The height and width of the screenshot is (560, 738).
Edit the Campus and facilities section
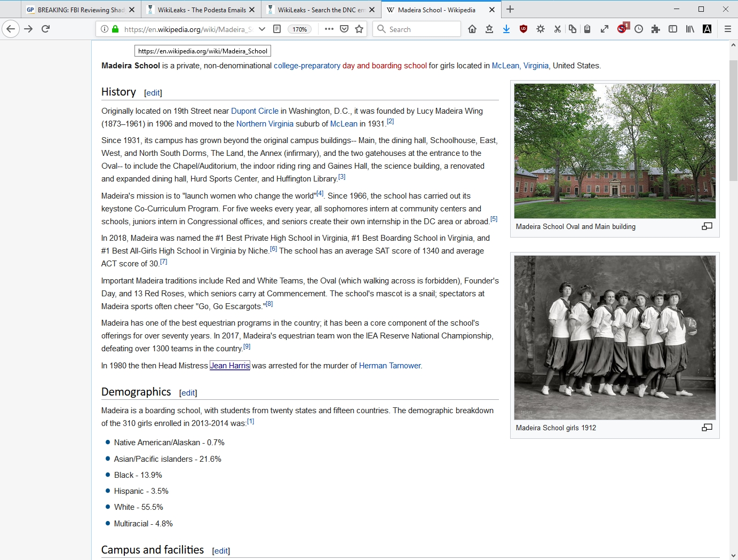pos(221,551)
